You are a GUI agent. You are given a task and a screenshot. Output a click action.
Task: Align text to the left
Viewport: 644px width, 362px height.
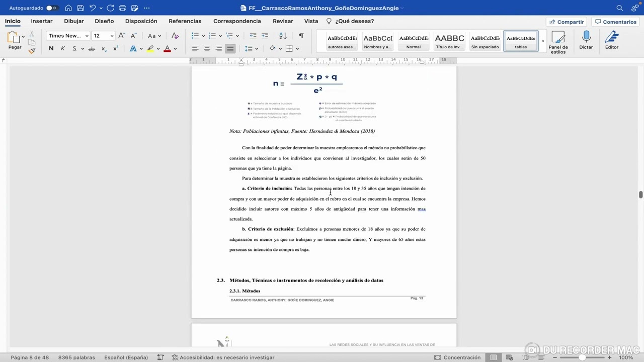coord(195,49)
